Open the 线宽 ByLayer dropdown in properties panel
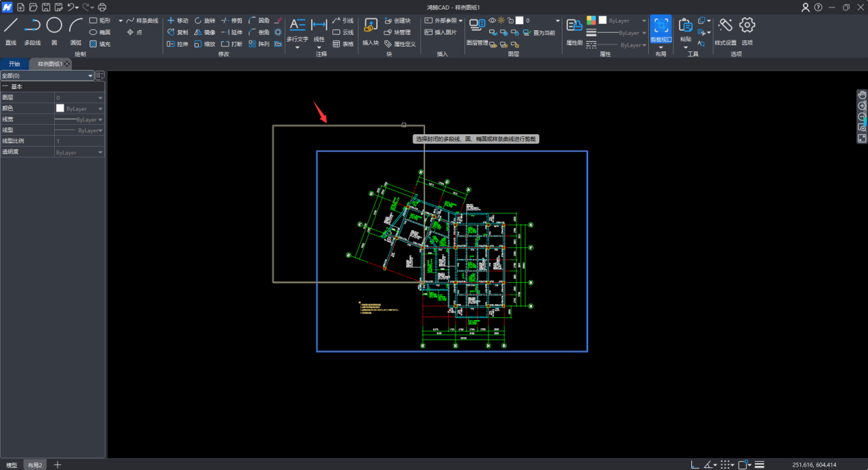The height and width of the screenshot is (470, 868). tap(101, 119)
